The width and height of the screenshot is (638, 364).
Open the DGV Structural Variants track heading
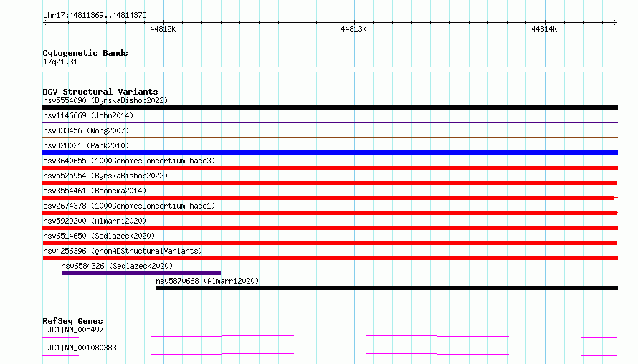coord(100,92)
